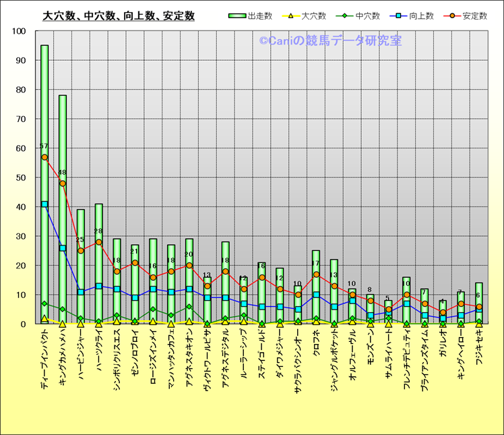This screenshot has width=504, height=435.
Task: Click the chart title 大穴数、中穴数、向上数、安定数
Action: [x=119, y=16]
